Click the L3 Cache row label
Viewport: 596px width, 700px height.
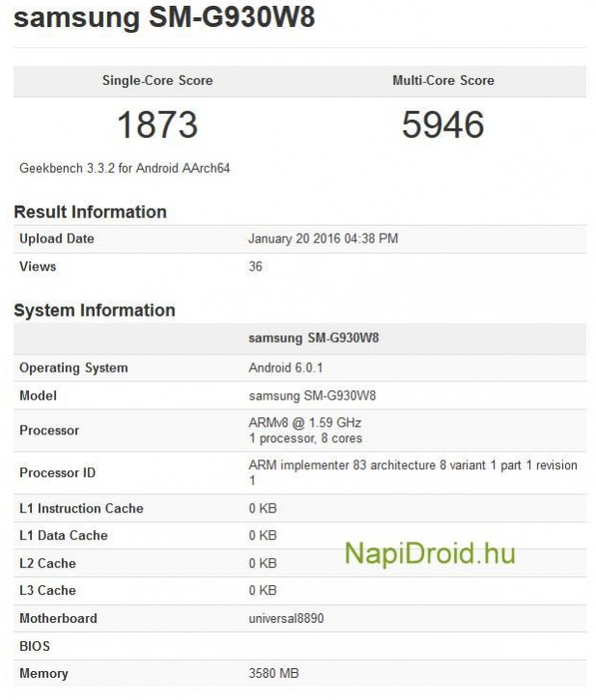pos(47,590)
